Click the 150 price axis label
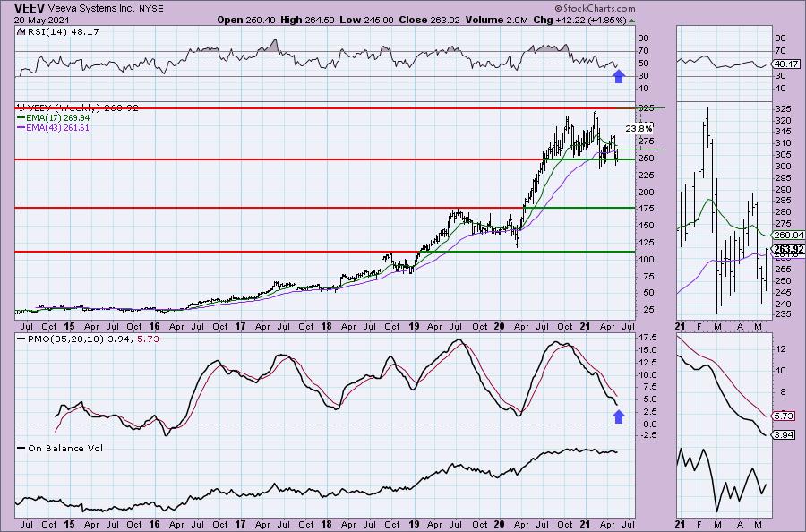 [646, 226]
